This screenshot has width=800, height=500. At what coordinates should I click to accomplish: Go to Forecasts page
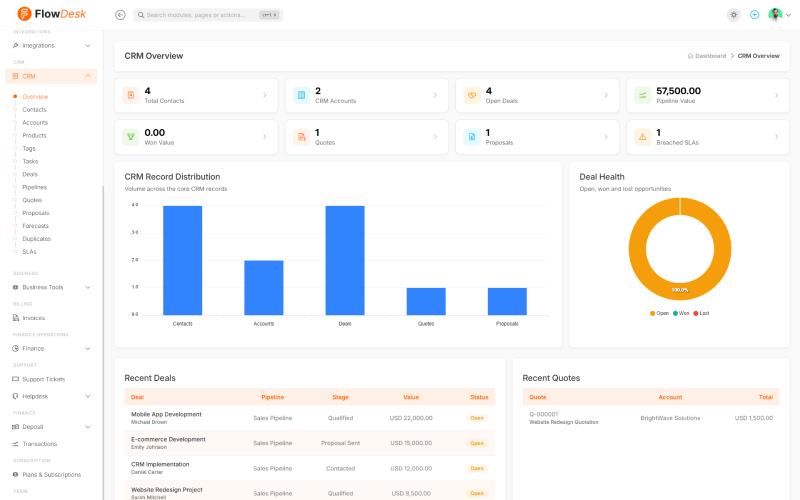pos(35,226)
